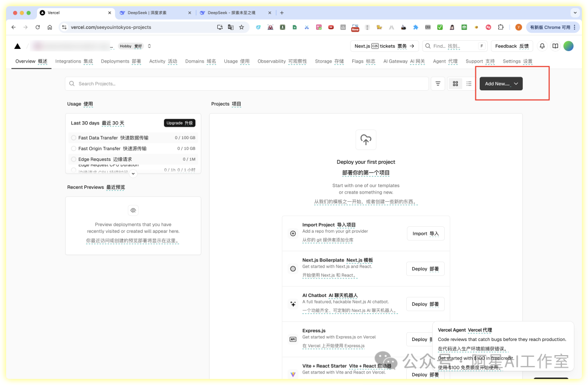This screenshot has width=588, height=385.
Task: Open a new browser tab
Action: (x=281, y=13)
